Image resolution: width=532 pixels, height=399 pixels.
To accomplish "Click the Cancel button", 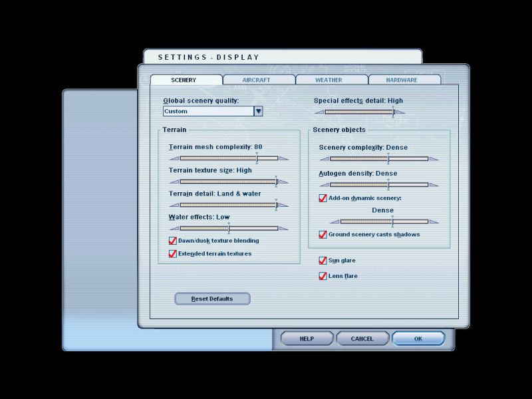I will click(362, 338).
